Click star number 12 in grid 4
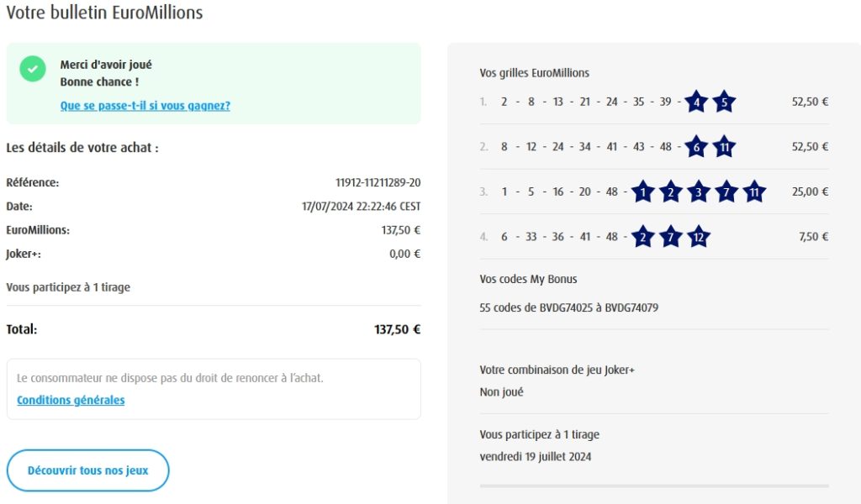The width and height of the screenshot is (861, 504). click(699, 237)
